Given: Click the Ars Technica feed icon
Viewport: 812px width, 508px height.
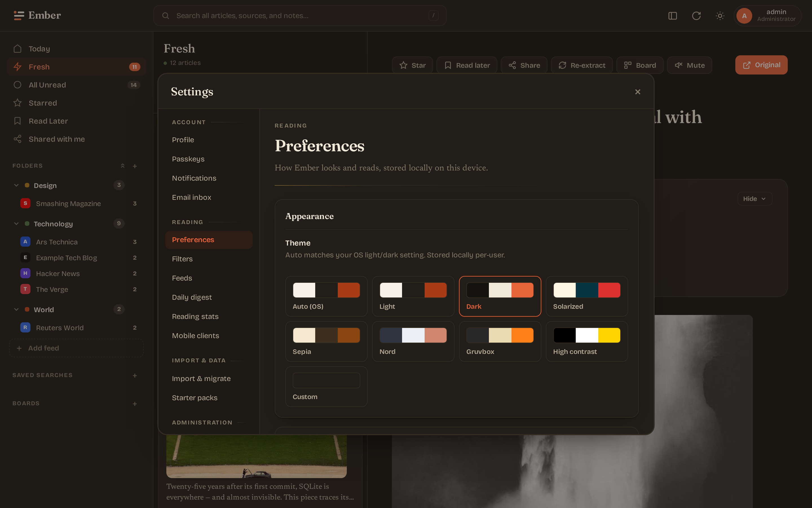Looking at the screenshot, I should point(25,242).
